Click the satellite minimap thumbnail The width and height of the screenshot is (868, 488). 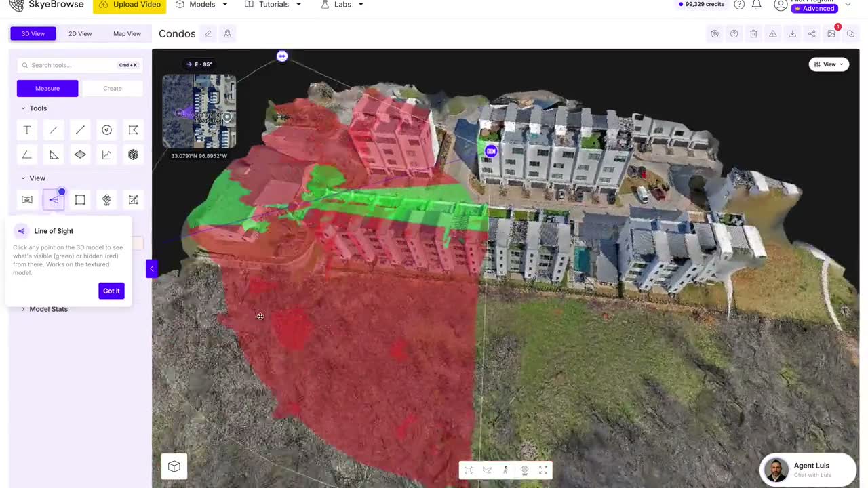point(199,111)
